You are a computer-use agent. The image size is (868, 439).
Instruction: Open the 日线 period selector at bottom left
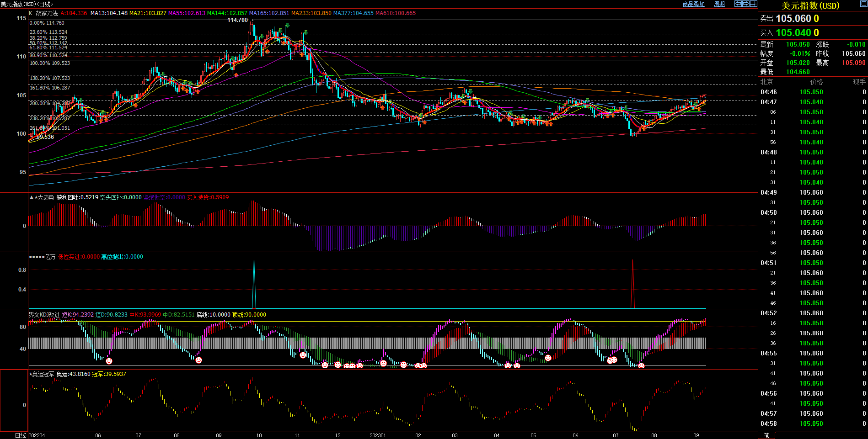pos(20,435)
